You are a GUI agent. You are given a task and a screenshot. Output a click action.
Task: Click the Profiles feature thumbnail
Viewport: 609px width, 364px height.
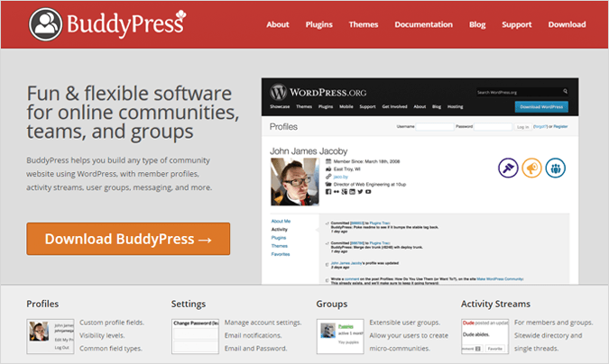tap(51, 336)
